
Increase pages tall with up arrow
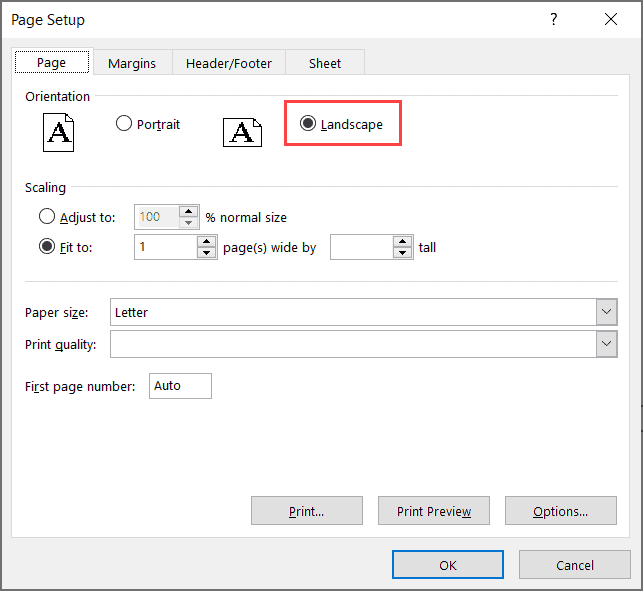(x=403, y=241)
